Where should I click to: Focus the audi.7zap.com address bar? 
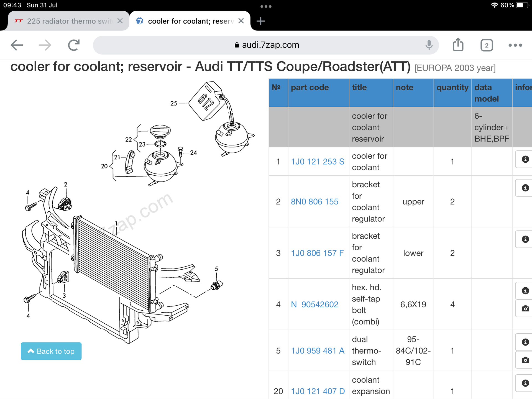(266, 45)
